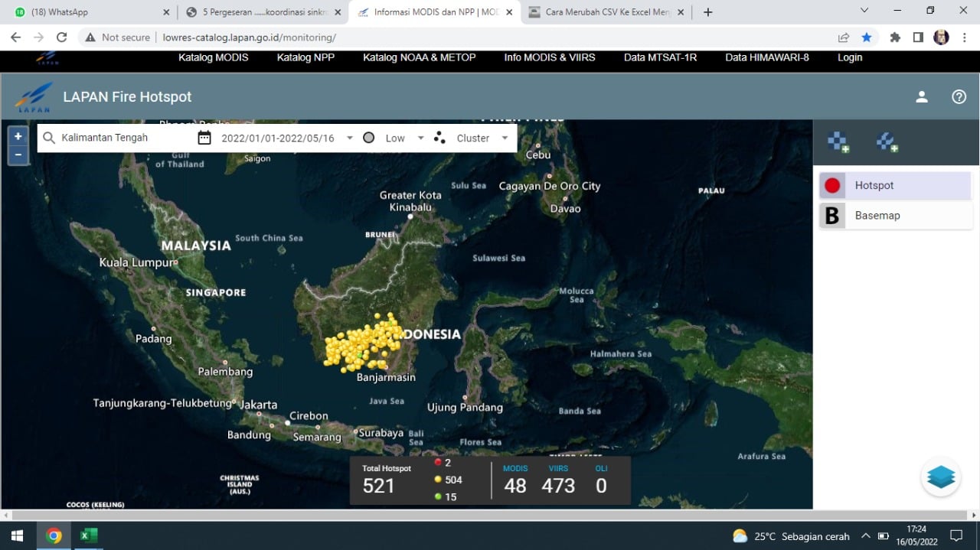Click the Kalimantan Tengah search field
The height and width of the screenshot is (550, 980).
pyautogui.click(x=122, y=138)
